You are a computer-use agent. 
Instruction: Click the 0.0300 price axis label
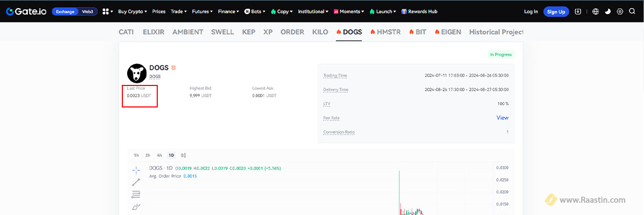pos(502,168)
